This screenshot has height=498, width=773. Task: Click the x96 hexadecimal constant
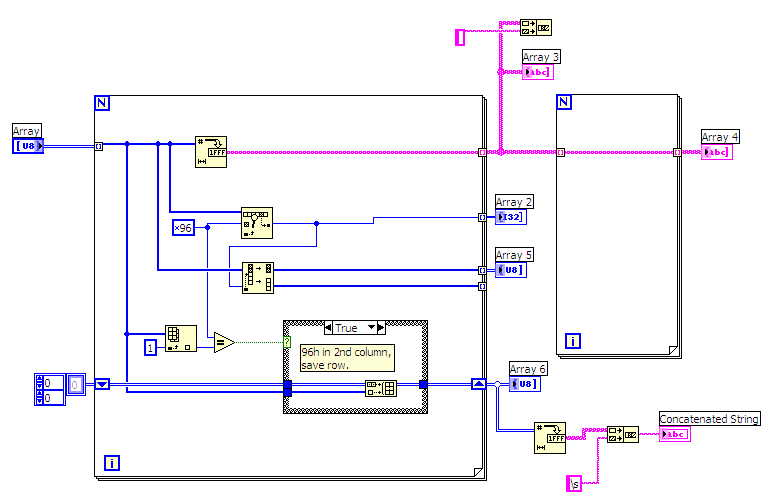click(183, 228)
